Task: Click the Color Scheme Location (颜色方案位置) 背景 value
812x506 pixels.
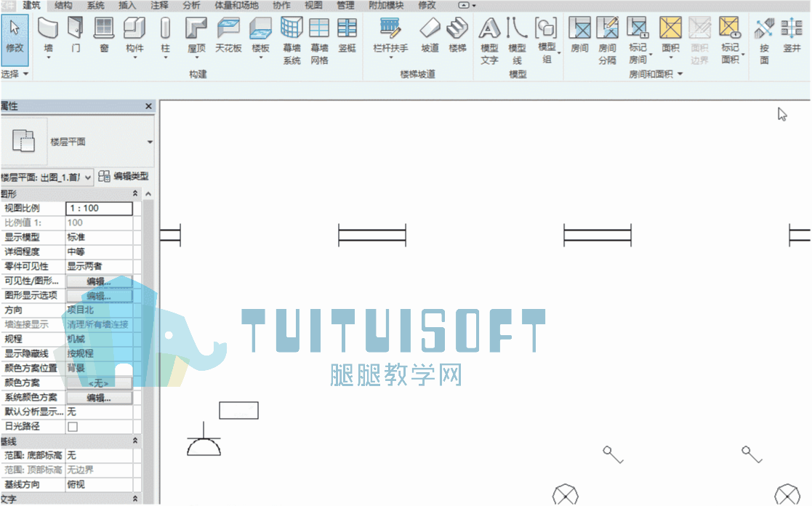Action: click(x=100, y=369)
